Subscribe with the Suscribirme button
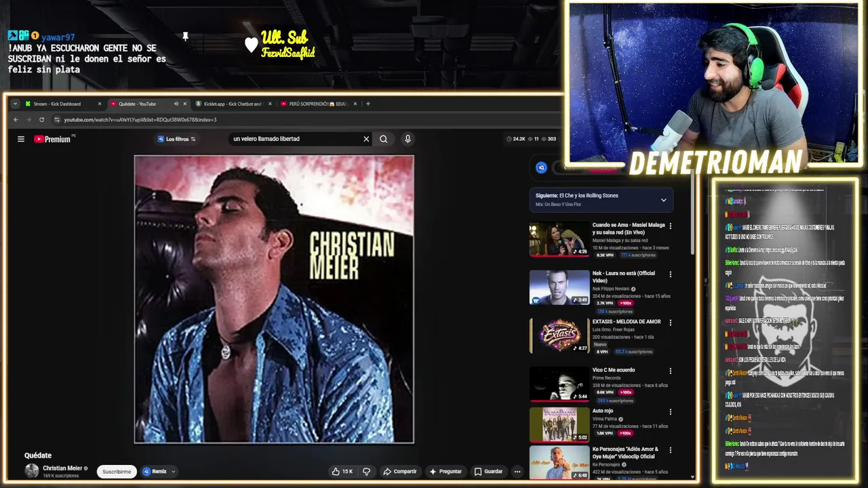Viewport: 868px width, 488px height. (117, 472)
